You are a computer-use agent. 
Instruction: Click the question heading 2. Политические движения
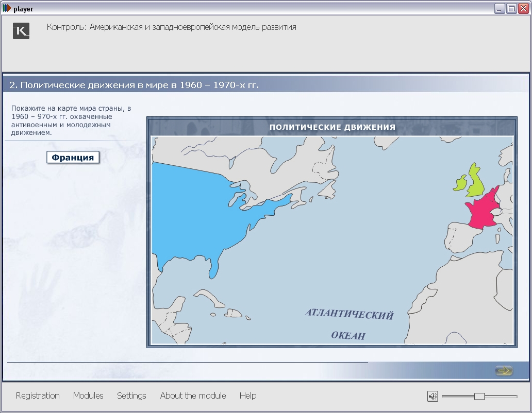134,85
